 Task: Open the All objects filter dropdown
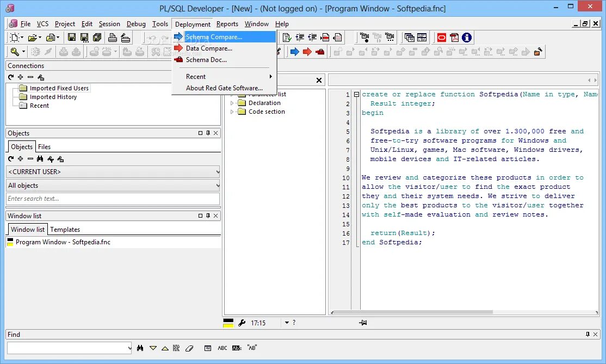(x=218, y=186)
